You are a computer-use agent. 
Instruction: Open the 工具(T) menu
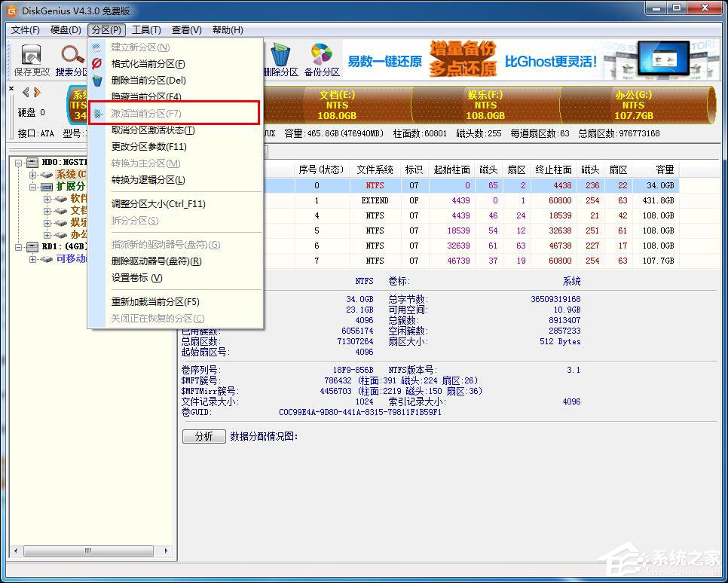click(145, 30)
